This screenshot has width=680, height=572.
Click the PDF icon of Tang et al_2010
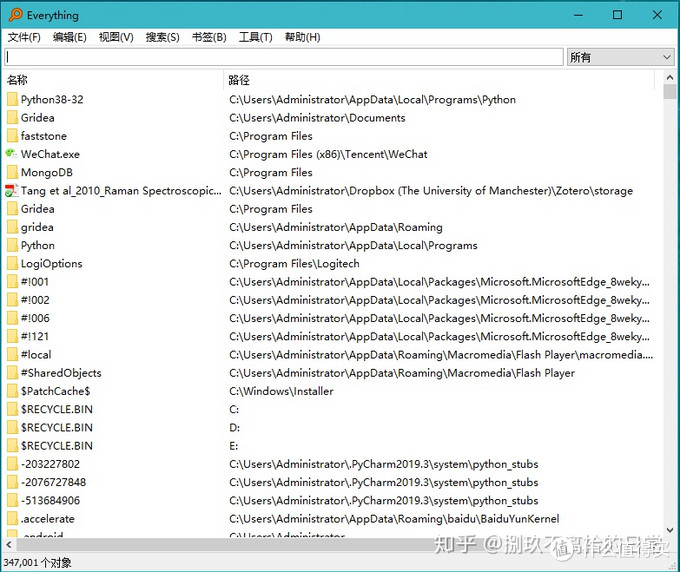(x=12, y=190)
